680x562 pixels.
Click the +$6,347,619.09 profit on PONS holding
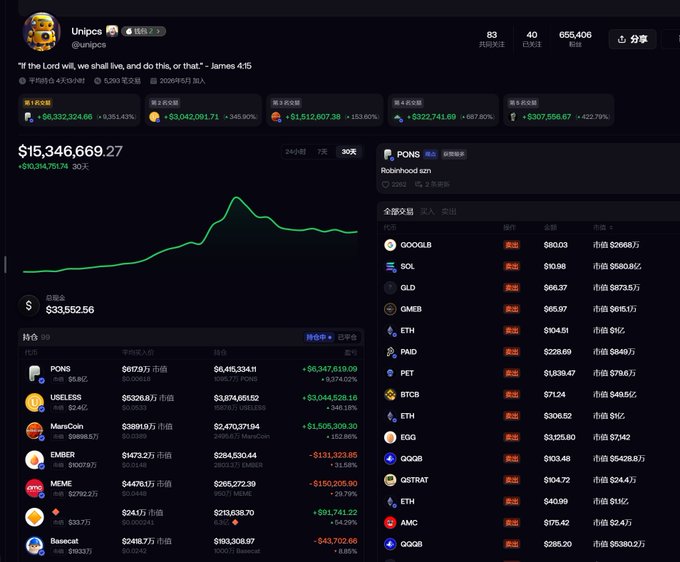[330, 369]
